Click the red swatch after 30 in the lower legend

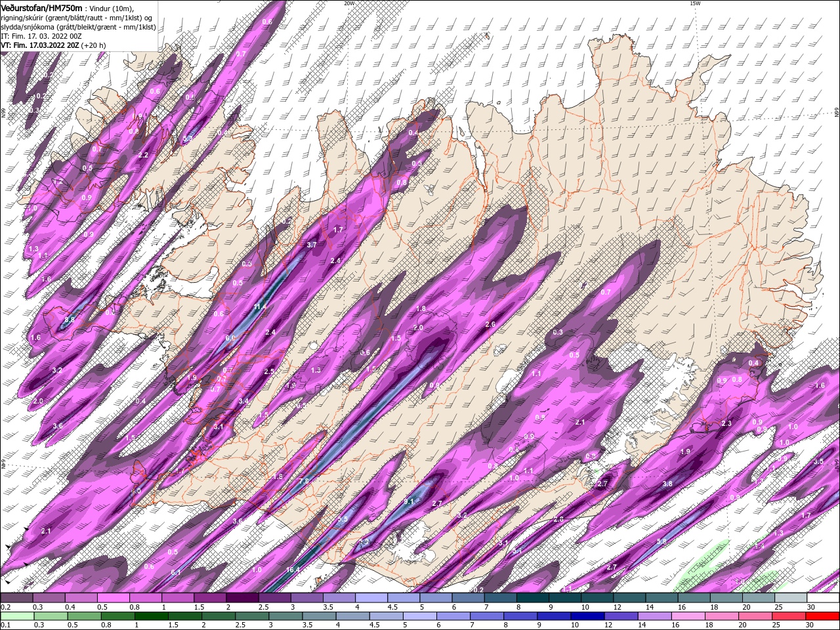[824, 616]
